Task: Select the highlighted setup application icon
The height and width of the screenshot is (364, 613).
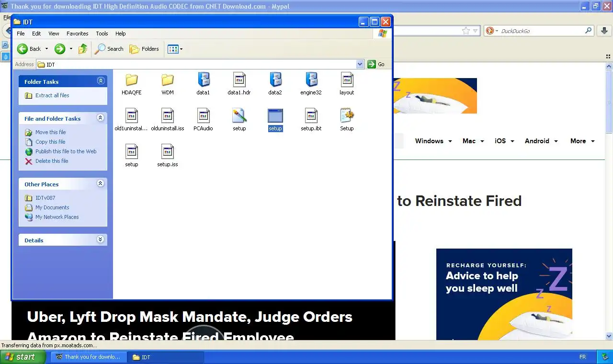Action: pyautogui.click(x=275, y=115)
